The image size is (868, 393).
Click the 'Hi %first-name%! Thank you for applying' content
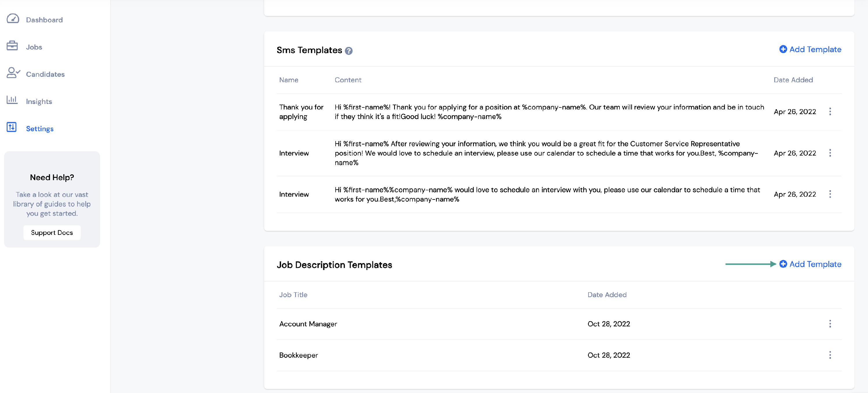[x=549, y=112]
